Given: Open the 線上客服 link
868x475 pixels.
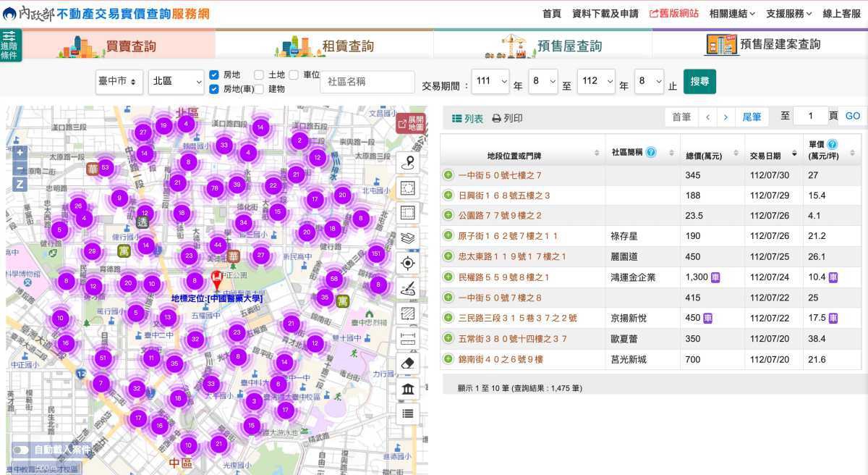Looking at the screenshot, I should (x=841, y=14).
